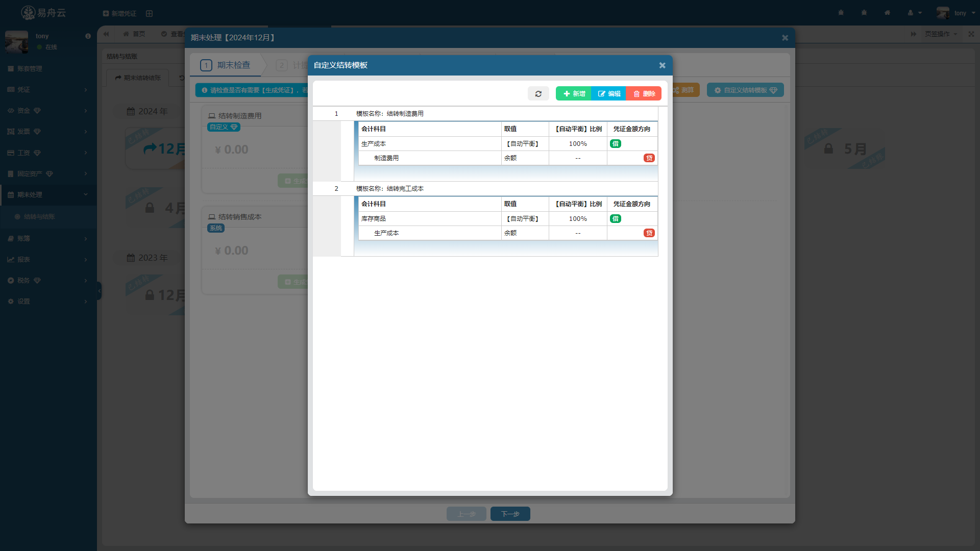Screen dimensions: 980x551
Task: Click the red 贷 badge in 制造费用 row
Action: pyautogui.click(x=649, y=158)
